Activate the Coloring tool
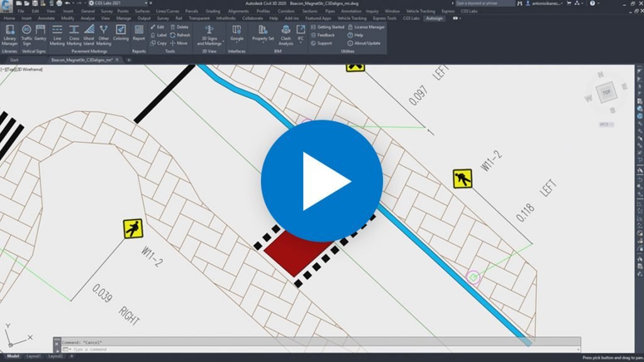This screenshot has width=644, height=362. tap(121, 33)
